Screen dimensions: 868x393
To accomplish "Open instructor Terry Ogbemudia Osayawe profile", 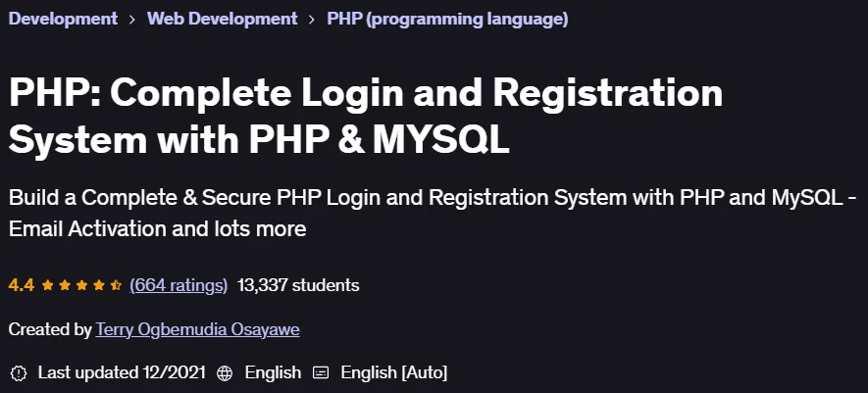I will coord(197,330).
